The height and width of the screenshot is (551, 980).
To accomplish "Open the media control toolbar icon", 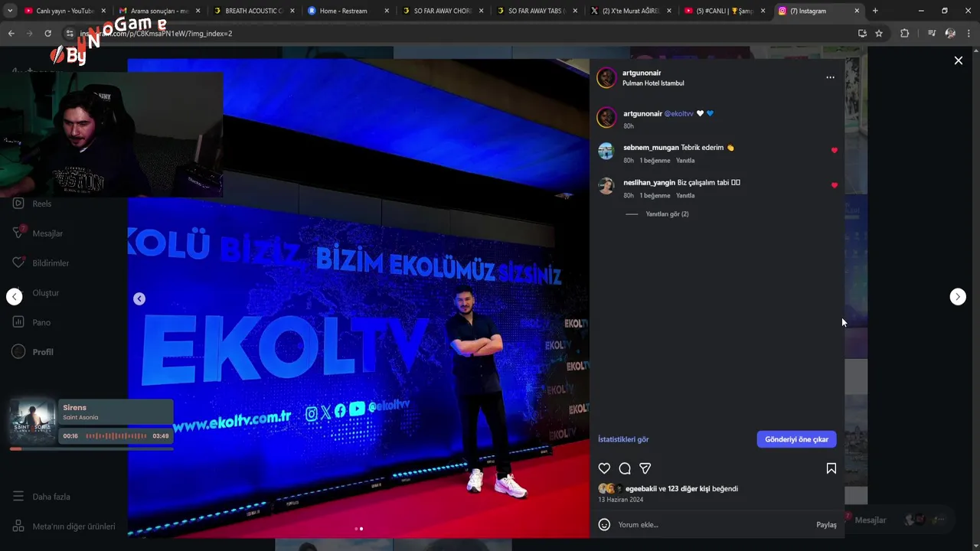I will (x=932, y=34).
